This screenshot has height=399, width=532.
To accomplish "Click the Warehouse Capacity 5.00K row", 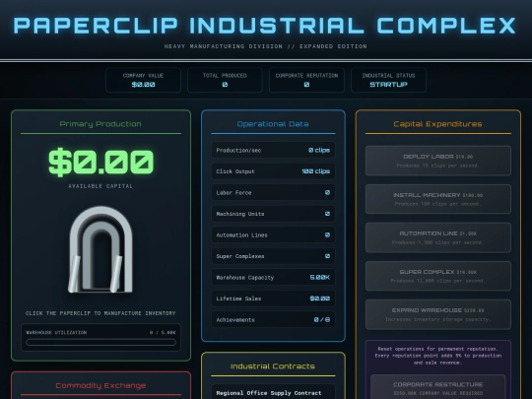I will point(273,277).
